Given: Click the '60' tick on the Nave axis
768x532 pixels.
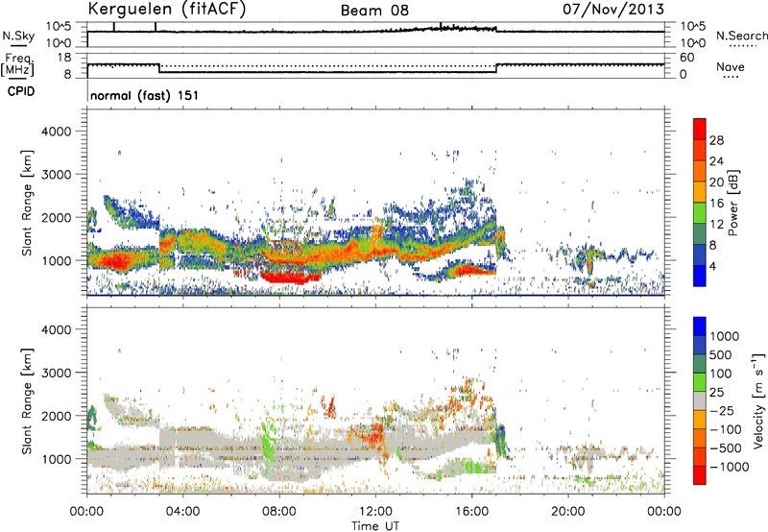Looking at the screenshot, I should 686,58.
